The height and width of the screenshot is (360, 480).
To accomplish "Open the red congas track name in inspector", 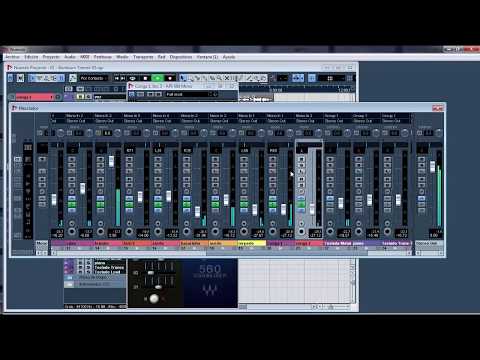I will (x=33, y=97).
